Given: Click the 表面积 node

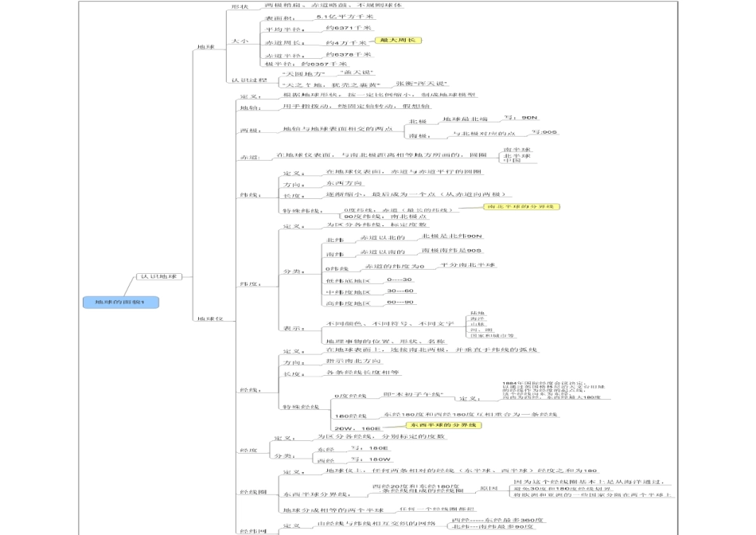Looking at the screenshot, I should (281, 18).
